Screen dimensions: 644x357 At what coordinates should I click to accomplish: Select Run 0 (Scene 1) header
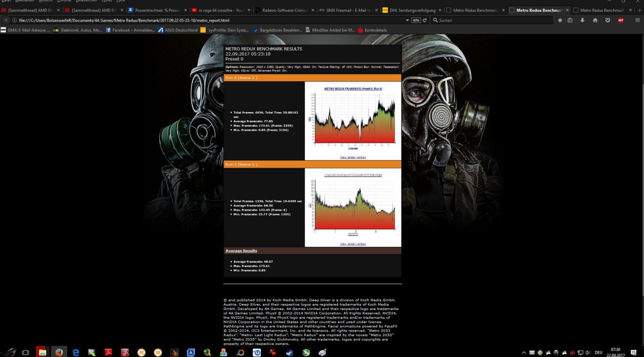[x=312, y=78]
